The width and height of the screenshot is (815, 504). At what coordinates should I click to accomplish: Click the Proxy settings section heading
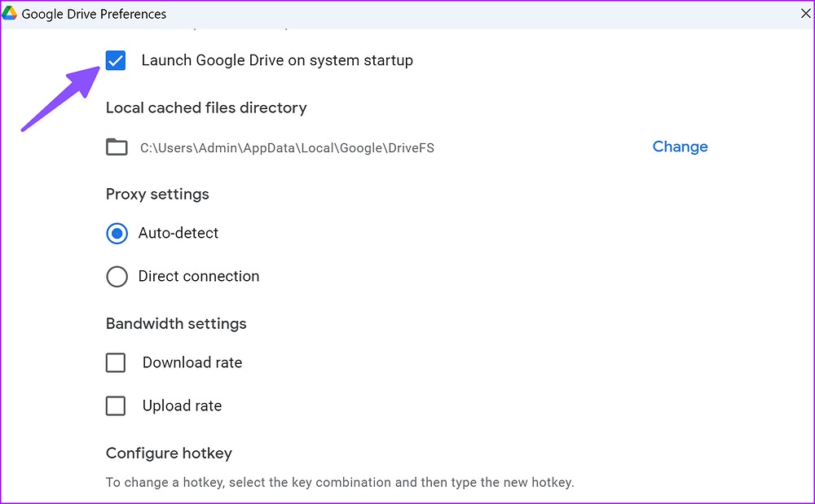157,194
